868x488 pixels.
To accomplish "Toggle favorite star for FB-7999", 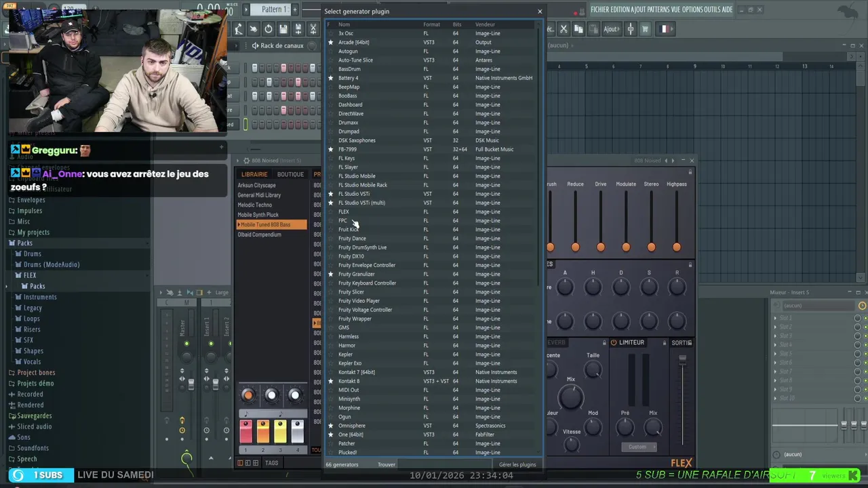I will (330, 149).
